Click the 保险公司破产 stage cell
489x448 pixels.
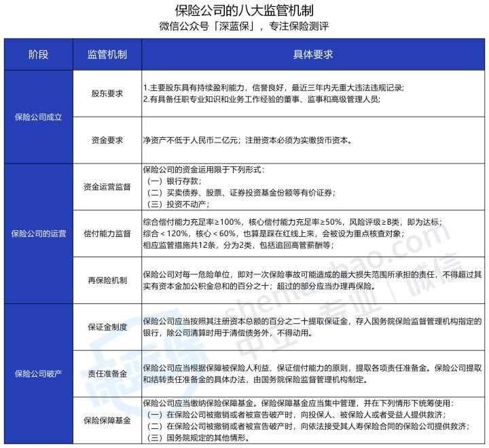(39, 373)
